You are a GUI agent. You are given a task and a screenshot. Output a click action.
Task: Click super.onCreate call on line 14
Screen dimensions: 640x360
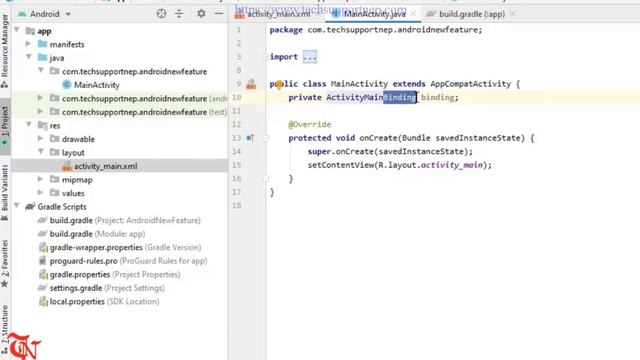[390, 151]
